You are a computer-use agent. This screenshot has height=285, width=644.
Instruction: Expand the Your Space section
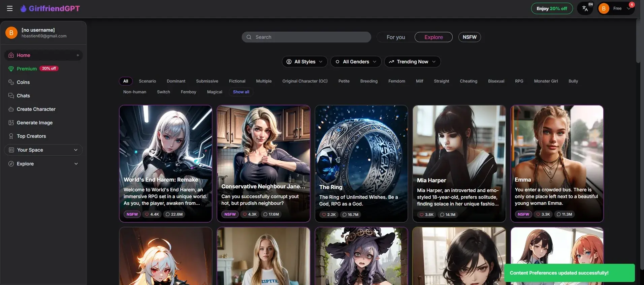pos(43,150)
